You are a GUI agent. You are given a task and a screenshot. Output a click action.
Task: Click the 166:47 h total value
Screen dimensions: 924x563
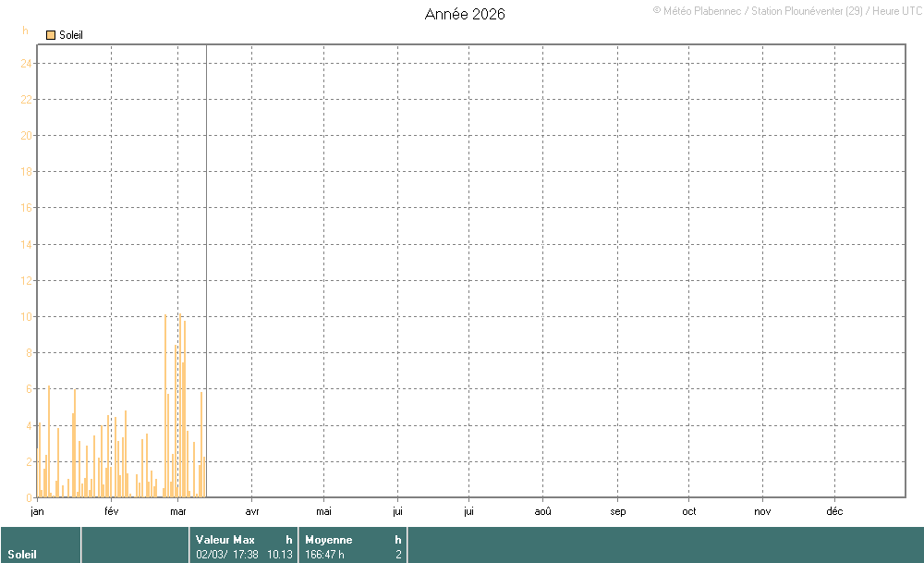click(324, 555)
